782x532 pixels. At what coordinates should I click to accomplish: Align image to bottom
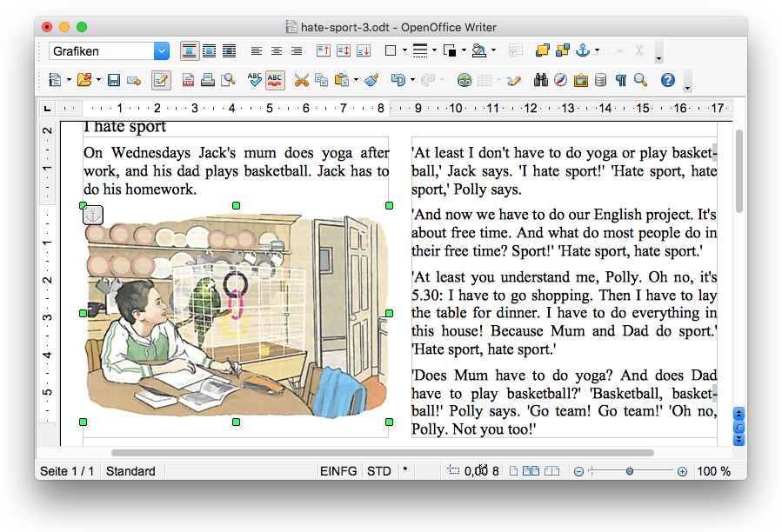364,51
